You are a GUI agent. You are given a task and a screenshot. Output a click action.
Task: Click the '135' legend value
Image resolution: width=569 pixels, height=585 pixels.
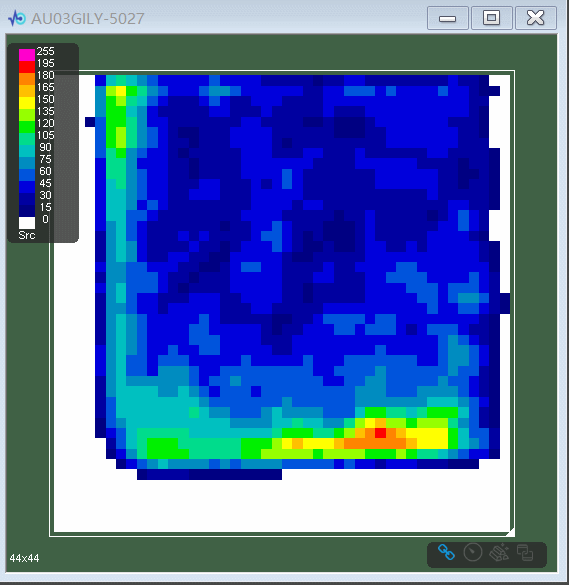[x=46, y=111]
